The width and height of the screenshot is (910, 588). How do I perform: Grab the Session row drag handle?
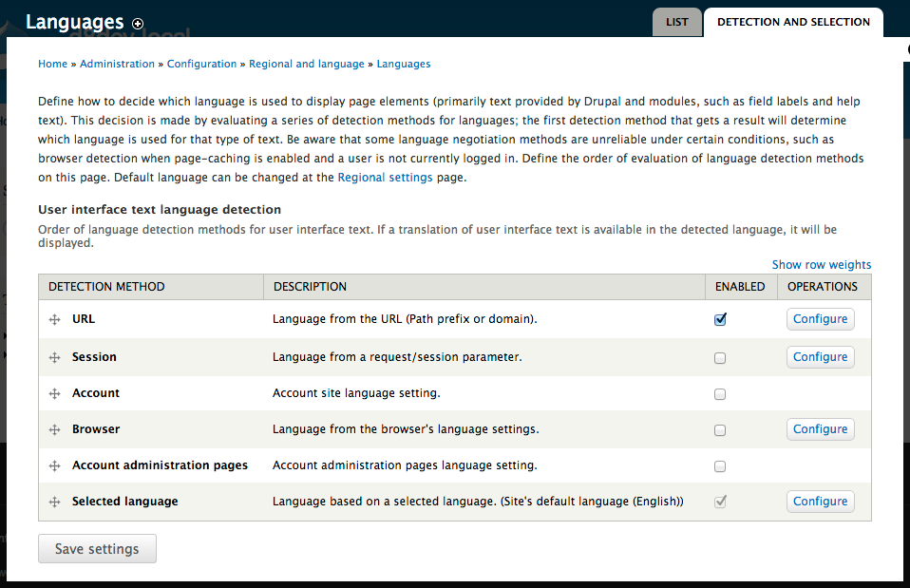(54, 357)
